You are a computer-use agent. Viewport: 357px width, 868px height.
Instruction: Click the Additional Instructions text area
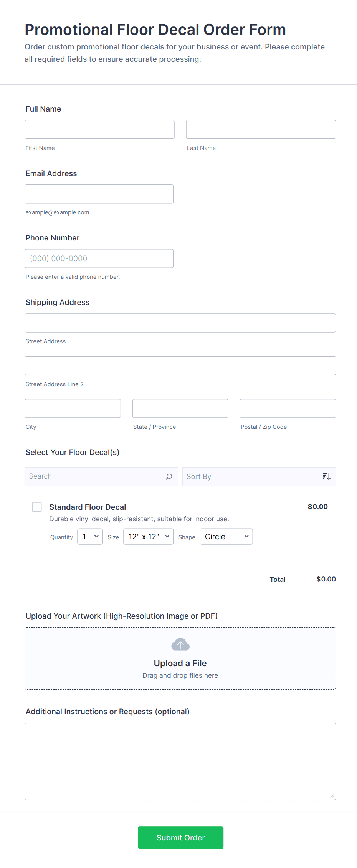pos(180,761)
